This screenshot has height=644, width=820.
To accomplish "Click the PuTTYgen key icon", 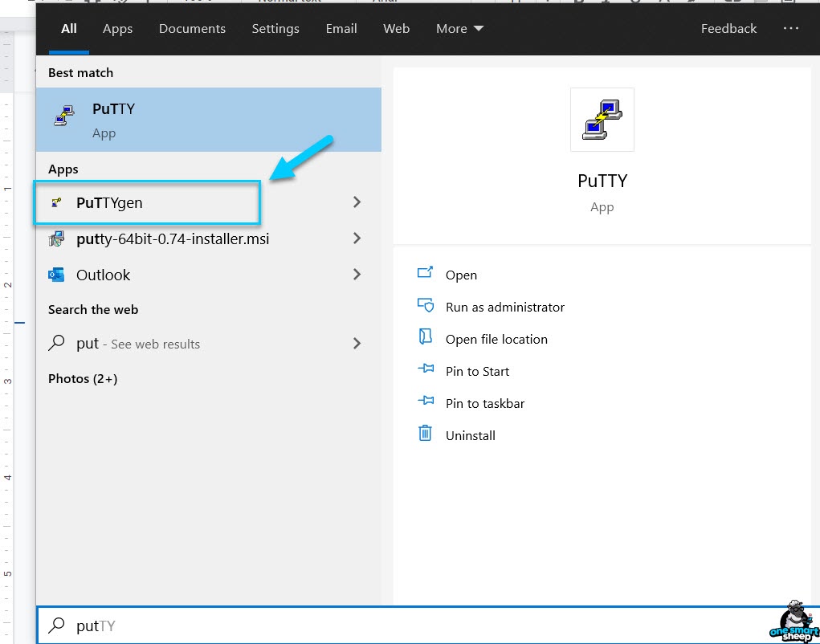I will point(56,202).
